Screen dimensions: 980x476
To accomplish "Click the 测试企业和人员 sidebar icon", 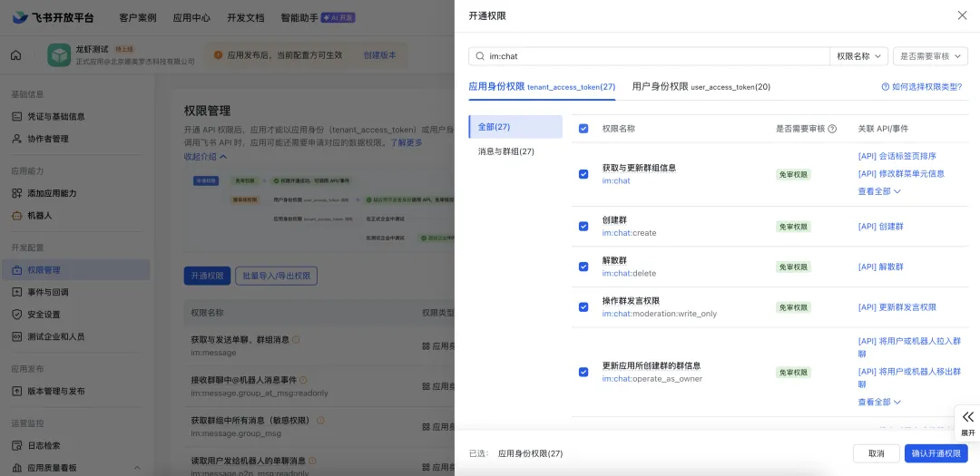I will pyautogui.click(x=17, y=336).
